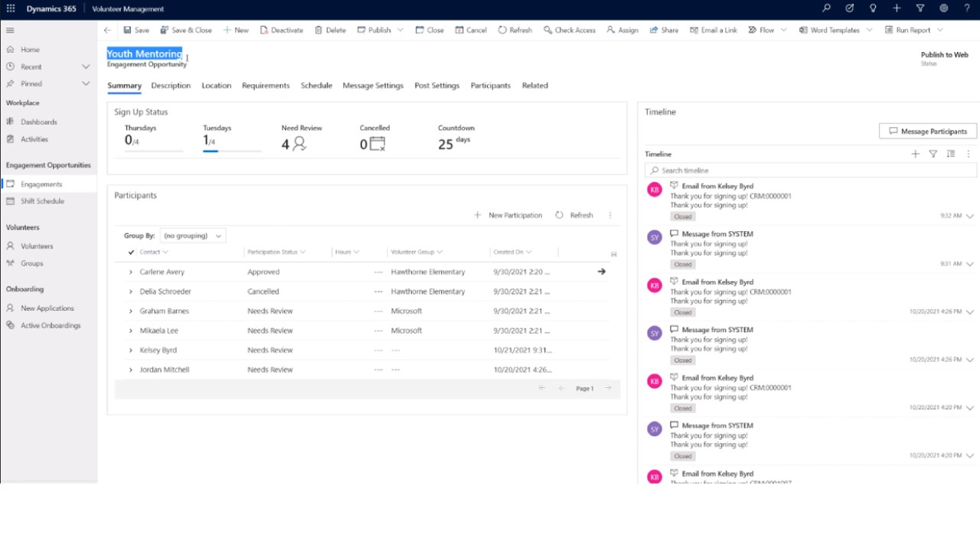Open timeline more options vertical ellipsis
This screenshot has width=980, height=551.
coord(969,154)
